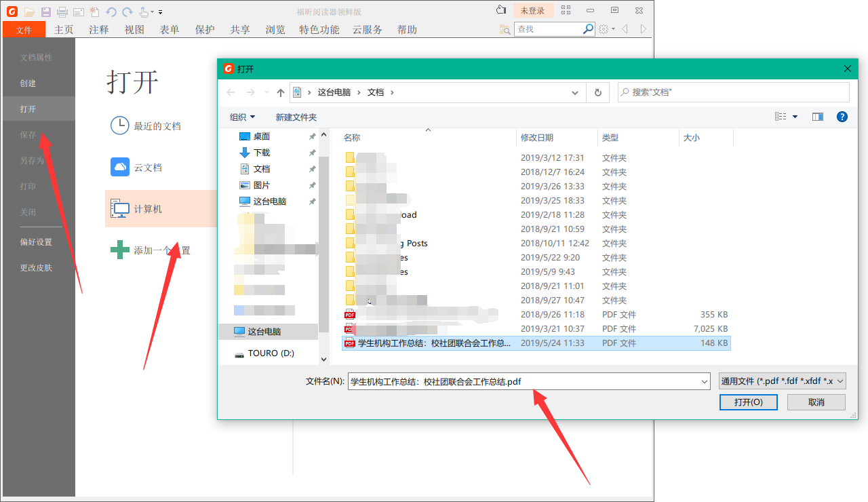Open the 组织 dropdown menu
This screenshot has height=502, width=868.
click(242, 117)
